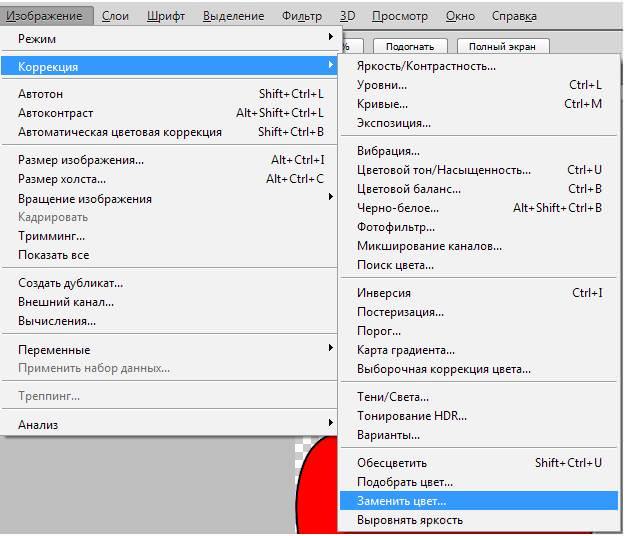Select Тени/Света
The height and width of the screenshot is (536, 626).
click(x=478, y=397)
